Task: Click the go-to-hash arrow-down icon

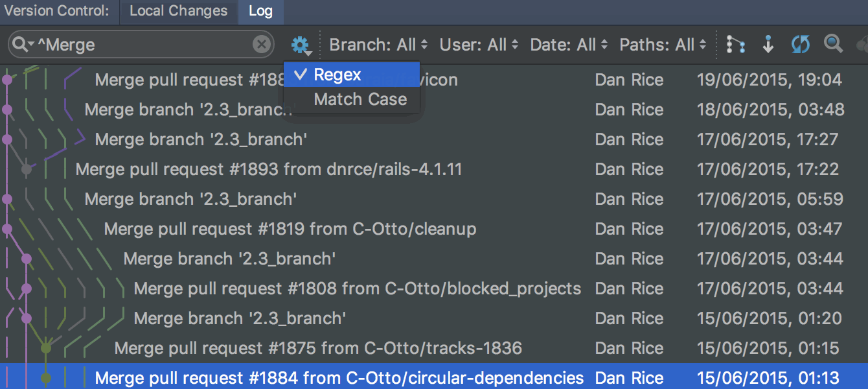Action: coord(768,45)
